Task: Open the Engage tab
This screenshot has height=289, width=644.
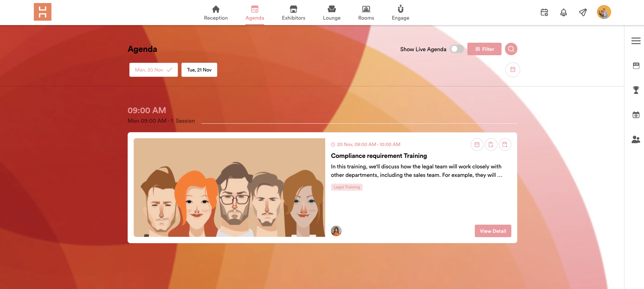Action: click(x=401, y=13)
